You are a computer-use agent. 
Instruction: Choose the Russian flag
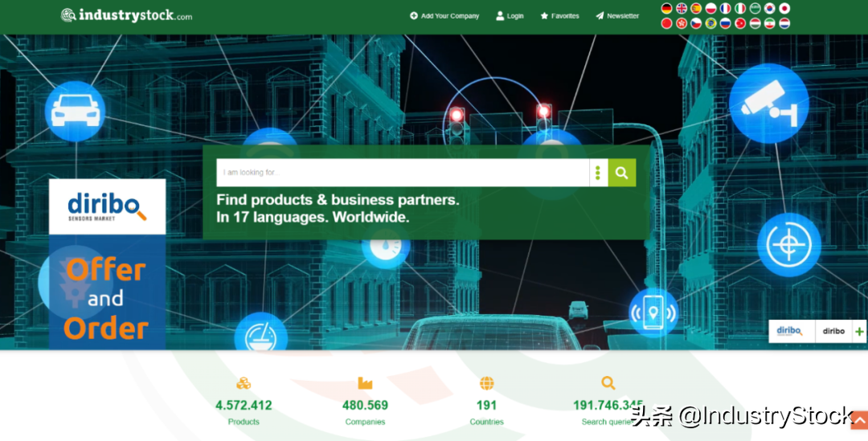[x=726, y=23]
